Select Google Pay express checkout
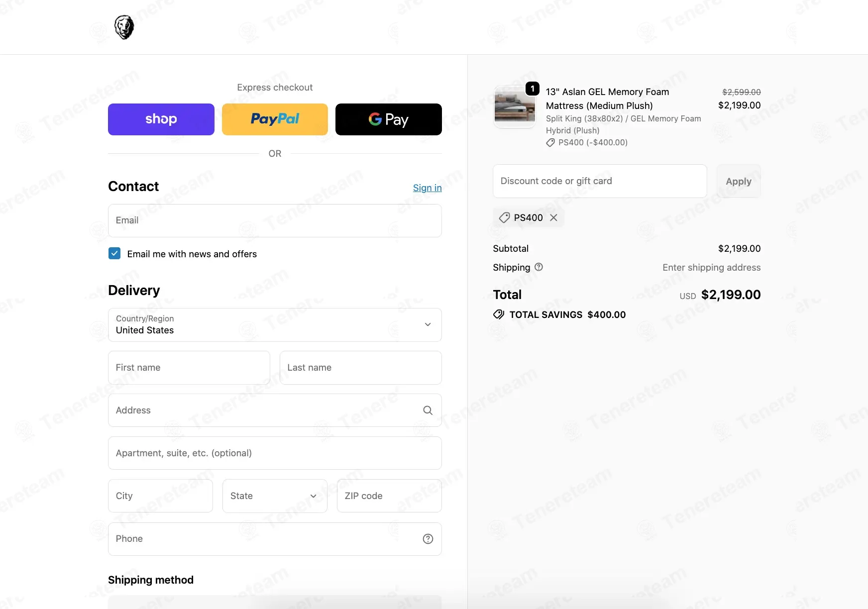The height and width of the screenshot is (609, 868). (389, 119)
